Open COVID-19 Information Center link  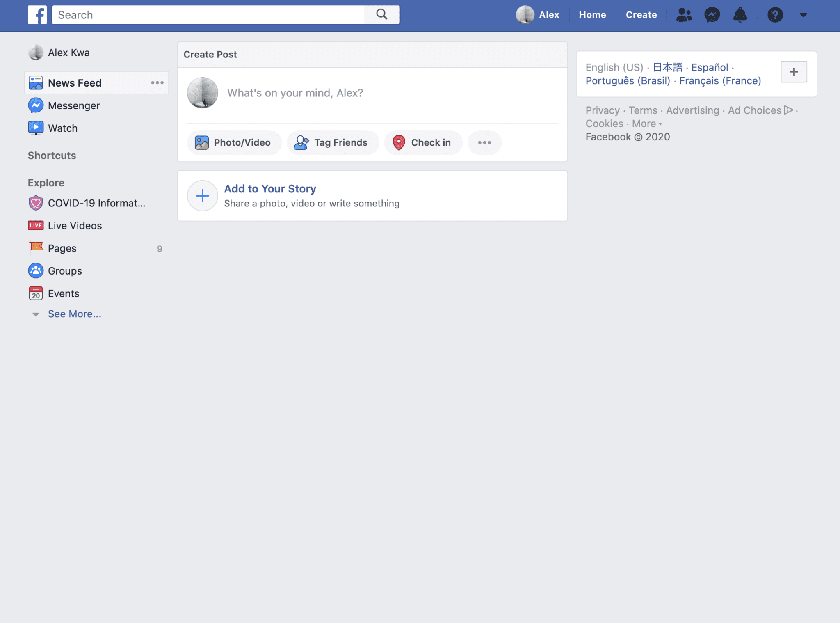pos(96,203)
